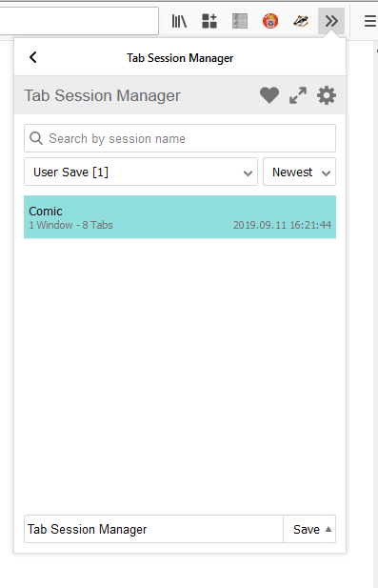Click the red popcorn extension icon

point(270,21)
